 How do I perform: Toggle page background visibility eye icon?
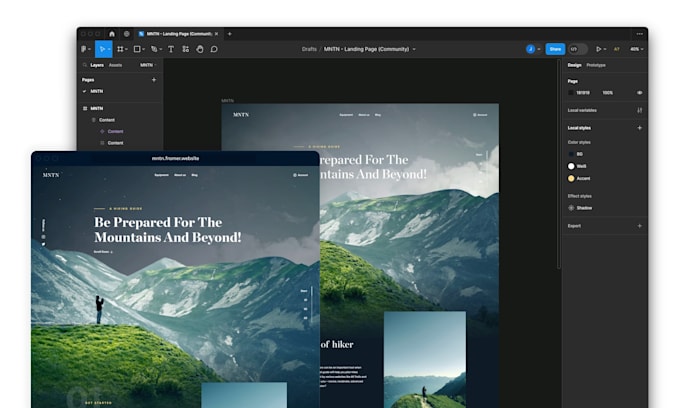coord(640,93)
